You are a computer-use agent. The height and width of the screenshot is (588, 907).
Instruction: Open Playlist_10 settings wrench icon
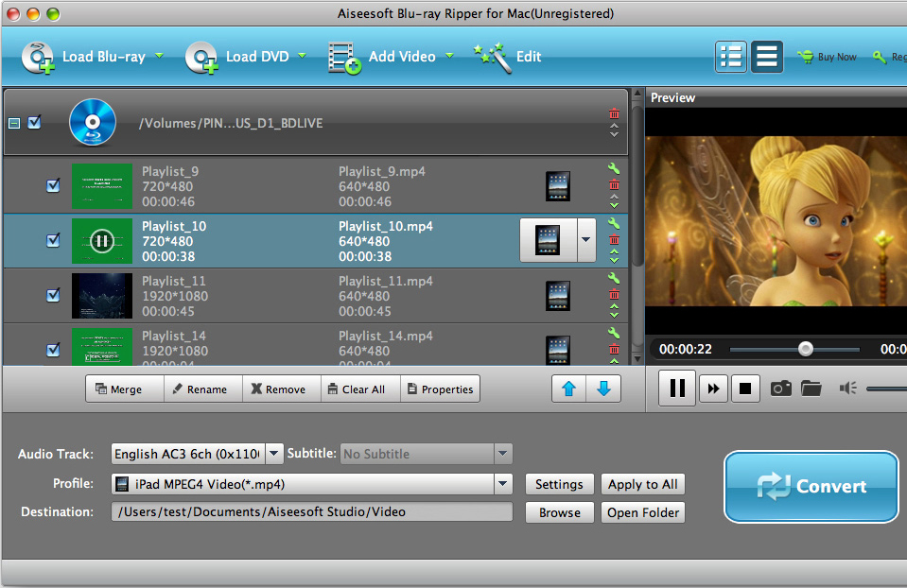pos(614,223)
